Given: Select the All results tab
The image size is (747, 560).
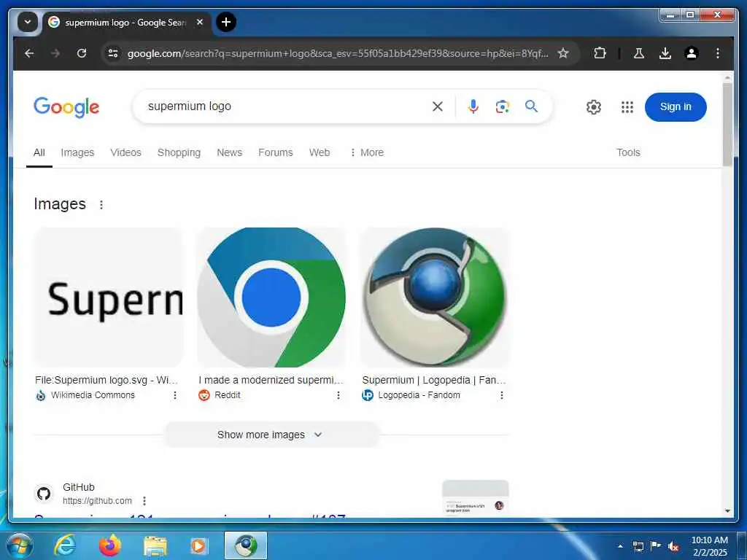Looking at the screenshot, I should pyautogui.click(x=39, y=152).
